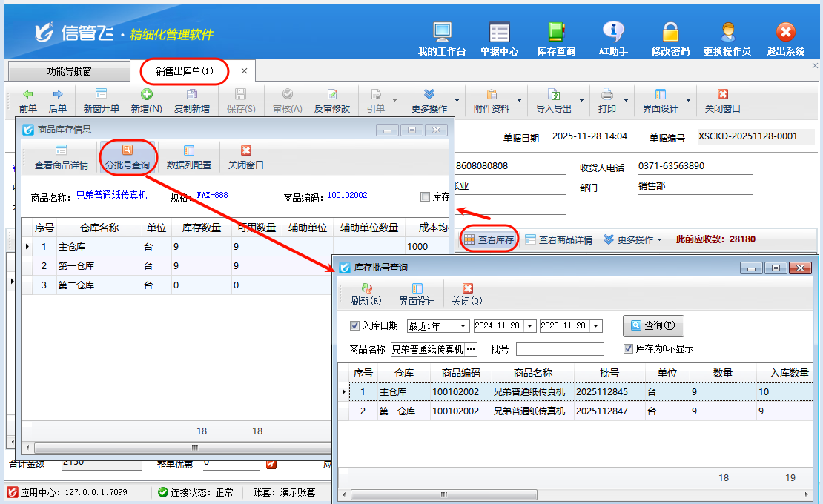Click the 批号 input field
The height and width of the screenshot is (504, 823).
pyautogui.click(x=560, y=349)
